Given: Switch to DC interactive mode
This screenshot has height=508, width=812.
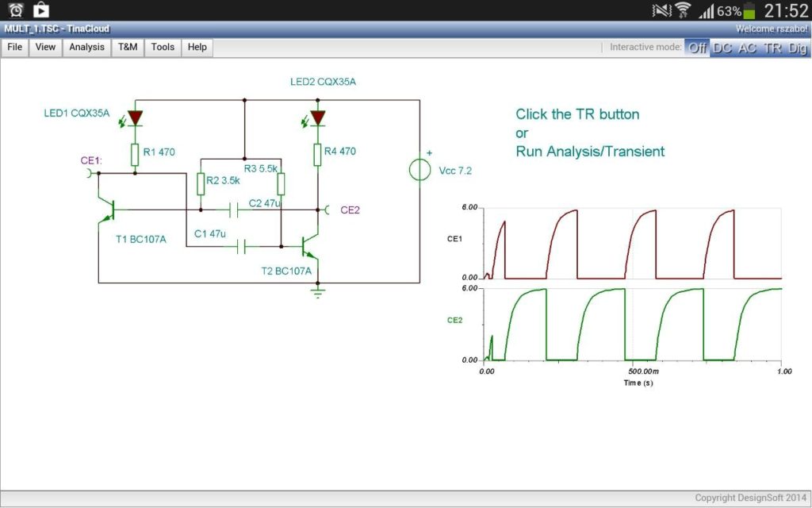Looking at the screenshot, I should click(722, 48).
